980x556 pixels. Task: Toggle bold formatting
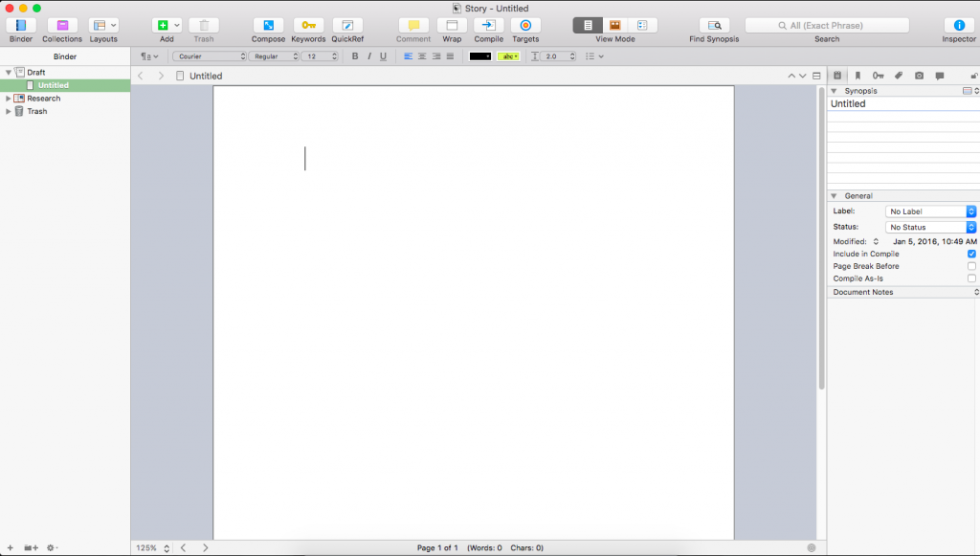click(355, 56)
